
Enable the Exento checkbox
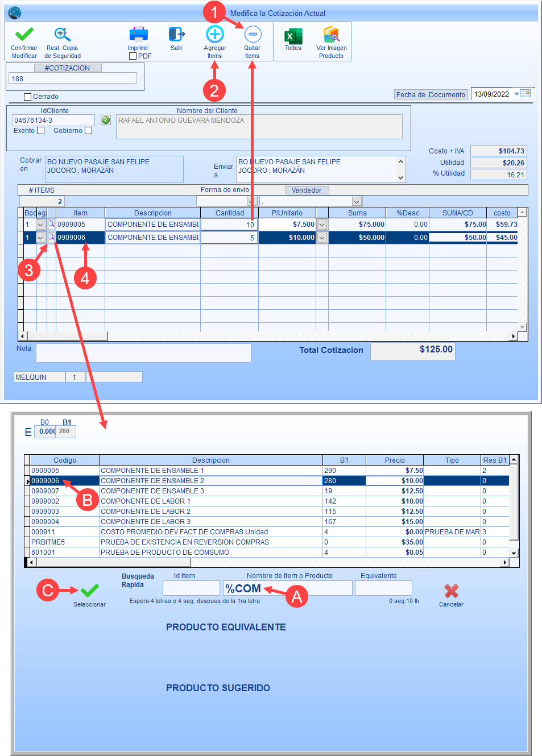coord(40,131)
